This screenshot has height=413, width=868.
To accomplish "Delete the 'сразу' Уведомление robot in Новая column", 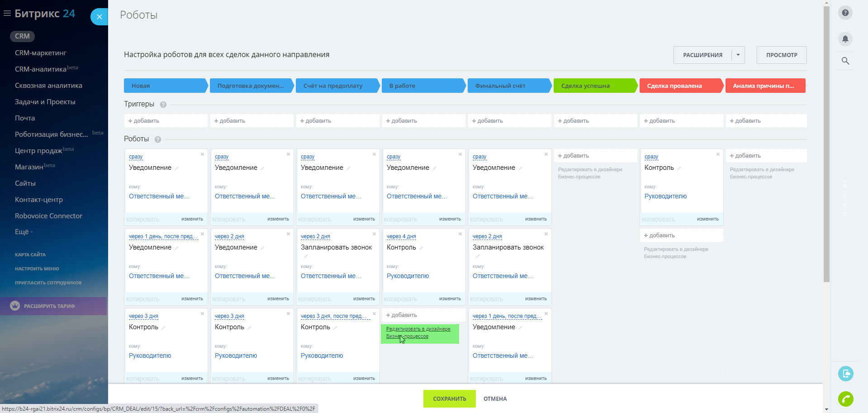I will 202,154.
